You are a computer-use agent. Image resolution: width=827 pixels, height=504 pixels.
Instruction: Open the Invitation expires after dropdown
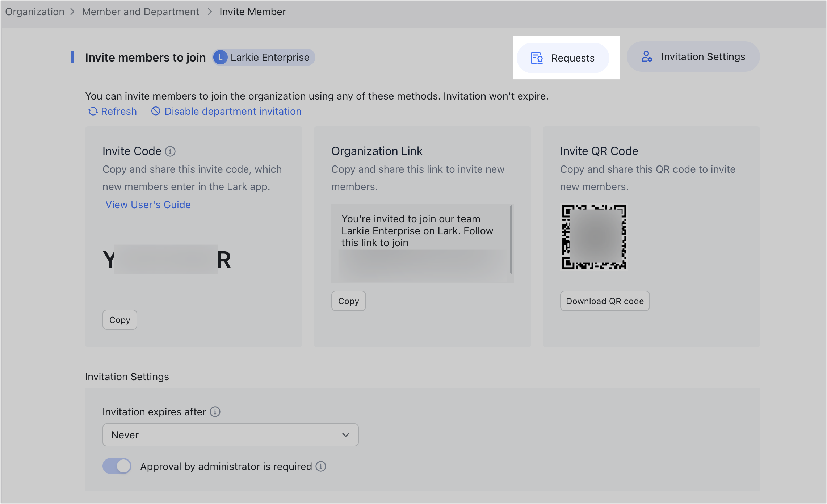tap(231, 435)
